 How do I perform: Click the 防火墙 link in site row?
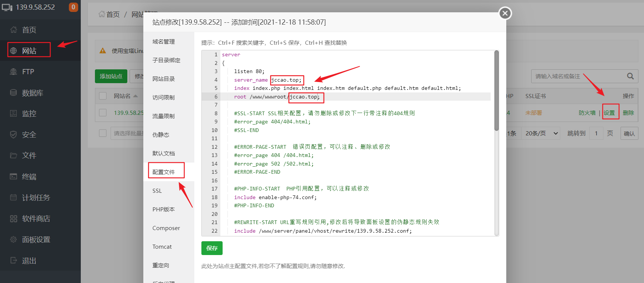coord(587,113)
